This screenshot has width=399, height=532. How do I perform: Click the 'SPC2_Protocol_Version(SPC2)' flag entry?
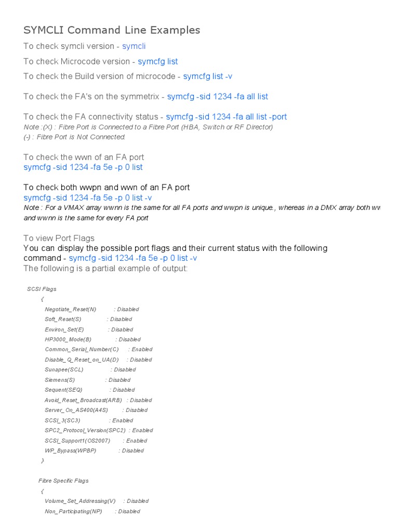point(99,430)
